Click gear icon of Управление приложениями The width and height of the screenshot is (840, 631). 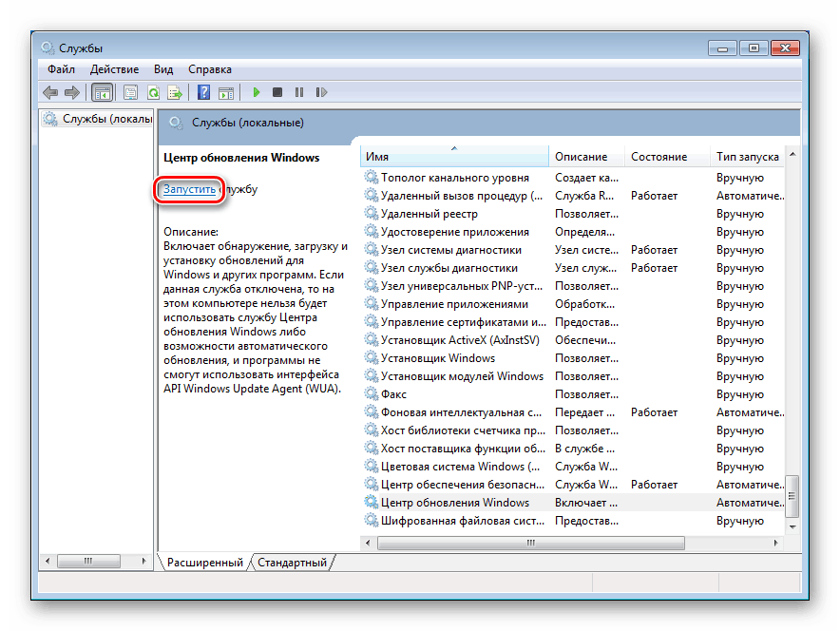pos(372,303)
